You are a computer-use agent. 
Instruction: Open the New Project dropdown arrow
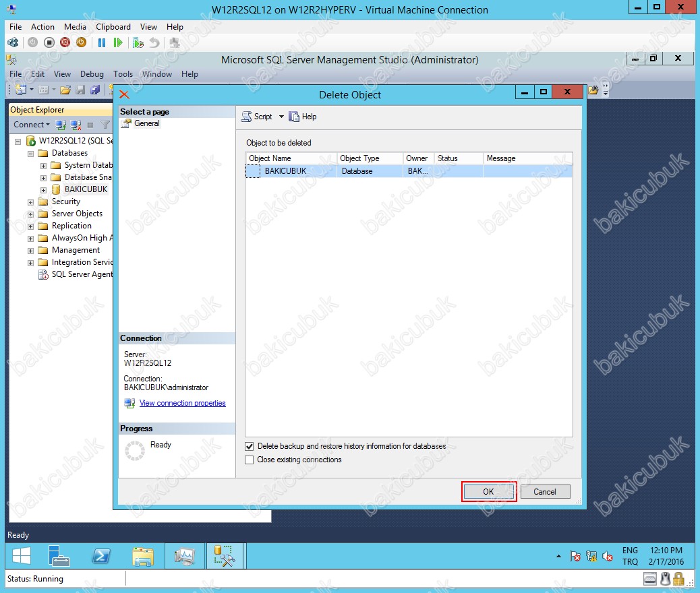[32, 90]
